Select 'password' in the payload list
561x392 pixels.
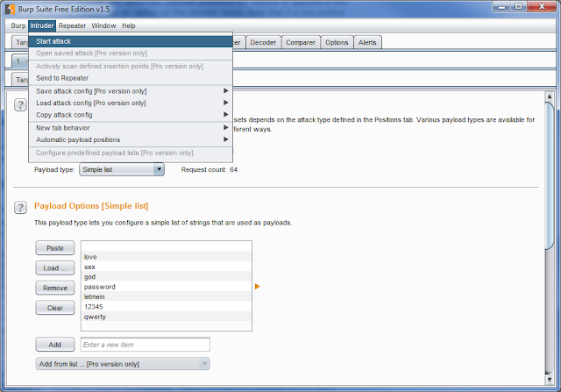point(166,287)
